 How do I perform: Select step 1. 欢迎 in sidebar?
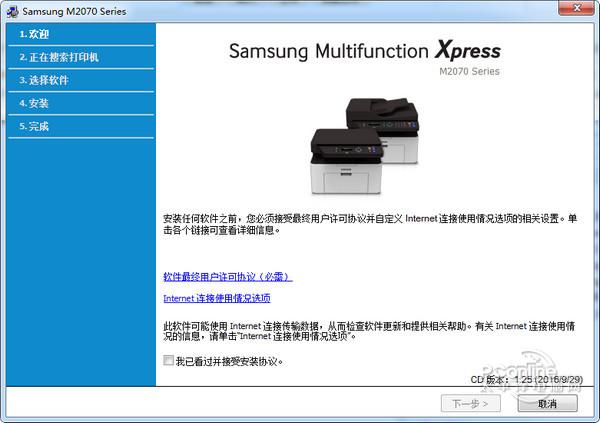tap(81, 34)
